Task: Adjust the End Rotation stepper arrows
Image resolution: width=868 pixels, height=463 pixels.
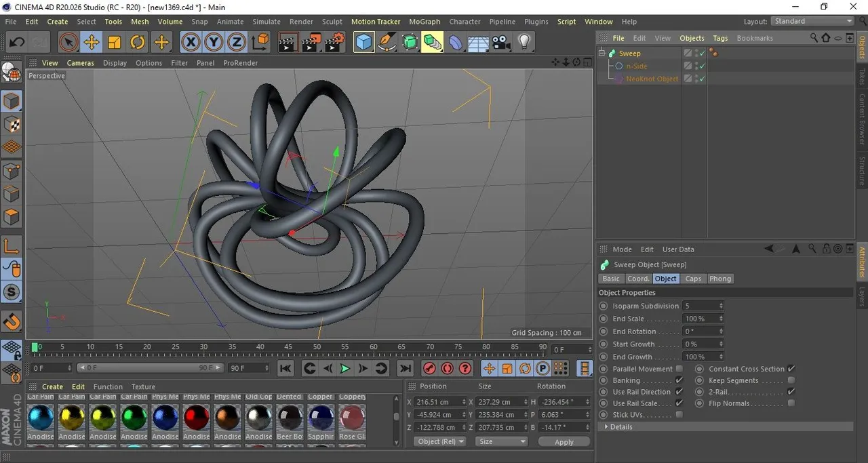Action: (721, 331)
